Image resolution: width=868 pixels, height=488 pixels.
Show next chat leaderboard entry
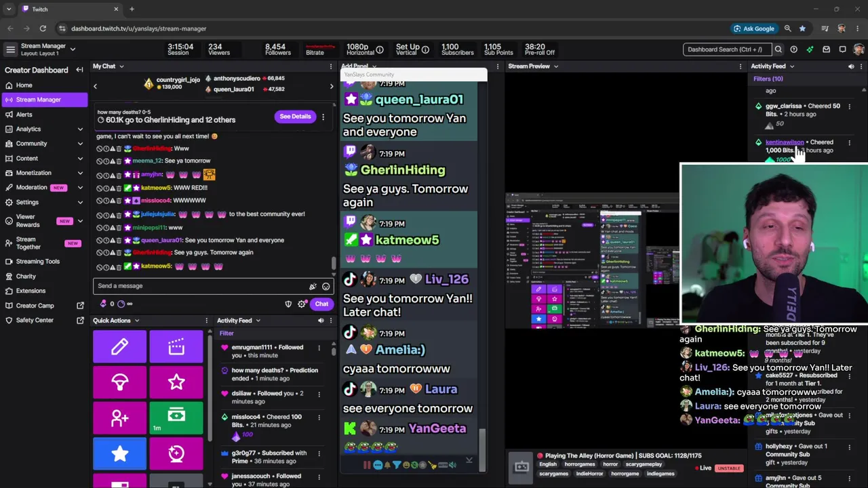click(332, 86)
